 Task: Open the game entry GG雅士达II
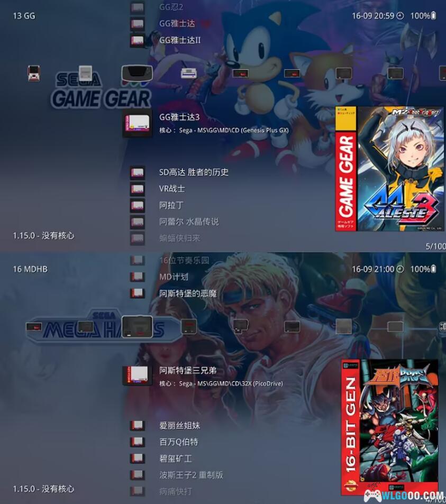(180, 40)
